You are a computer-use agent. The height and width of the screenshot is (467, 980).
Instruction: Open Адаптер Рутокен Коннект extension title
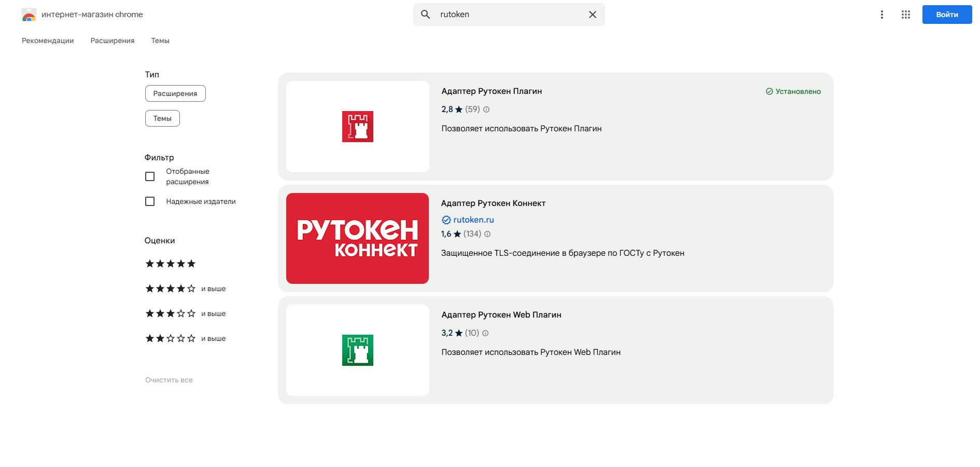click(x=493, y=203)
